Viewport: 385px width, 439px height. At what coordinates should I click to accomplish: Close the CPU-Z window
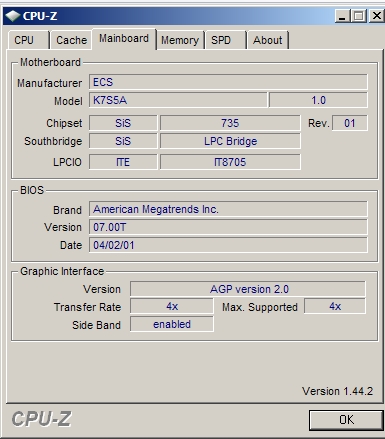click(377, 16)
